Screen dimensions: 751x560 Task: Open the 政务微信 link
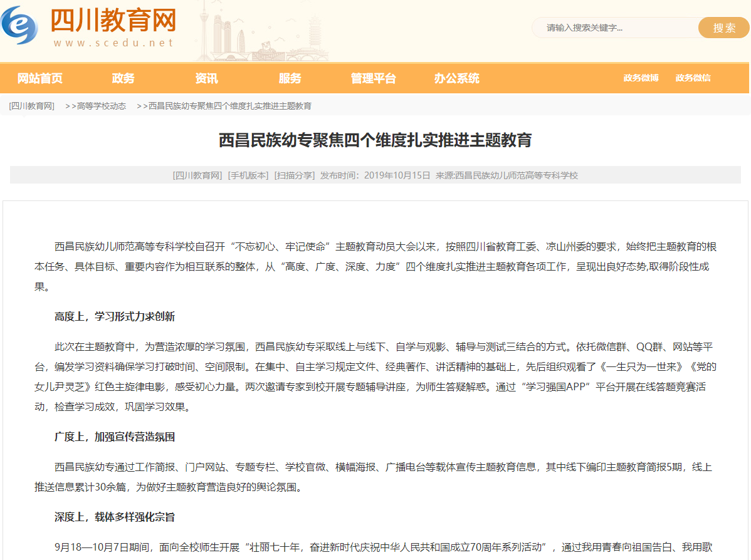coord(693,78)
